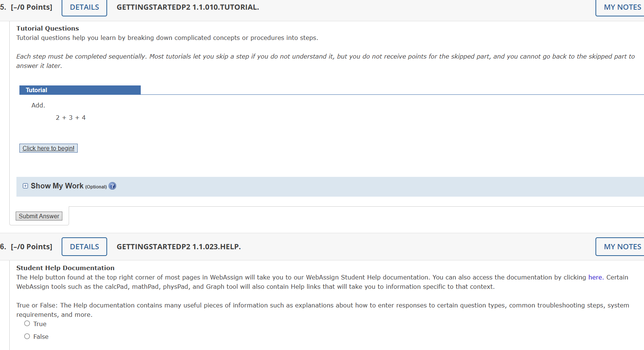Click question code GETTINGSTARTEDP2 1.1.010.TUTORIAL.

click(x=188, y=7)
